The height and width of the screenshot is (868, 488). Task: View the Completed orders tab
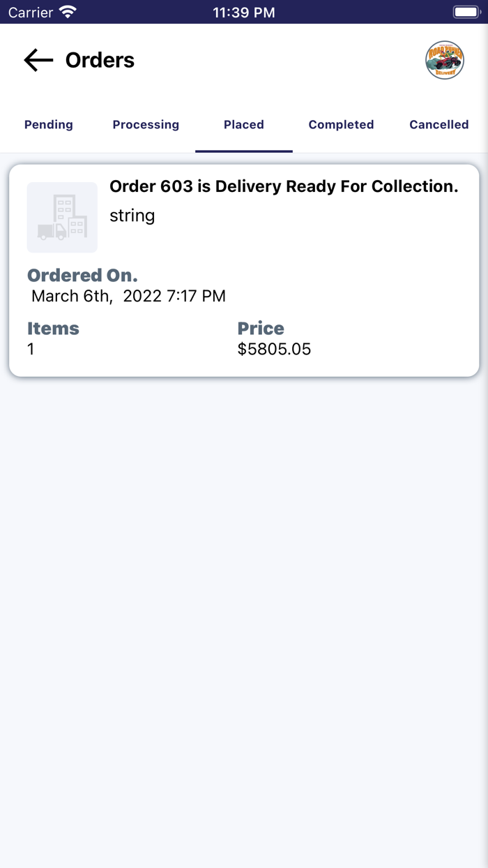point(341,125)
